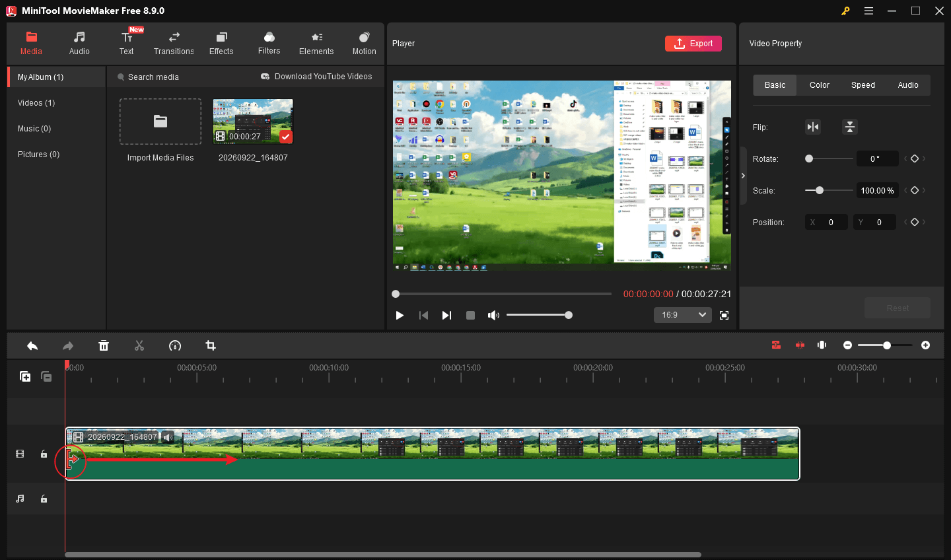This screenshot has height=560, width=951.
Task: Toggle the checkmark on the 20260922_164807 media thumbnail
Action: [286, 137]
